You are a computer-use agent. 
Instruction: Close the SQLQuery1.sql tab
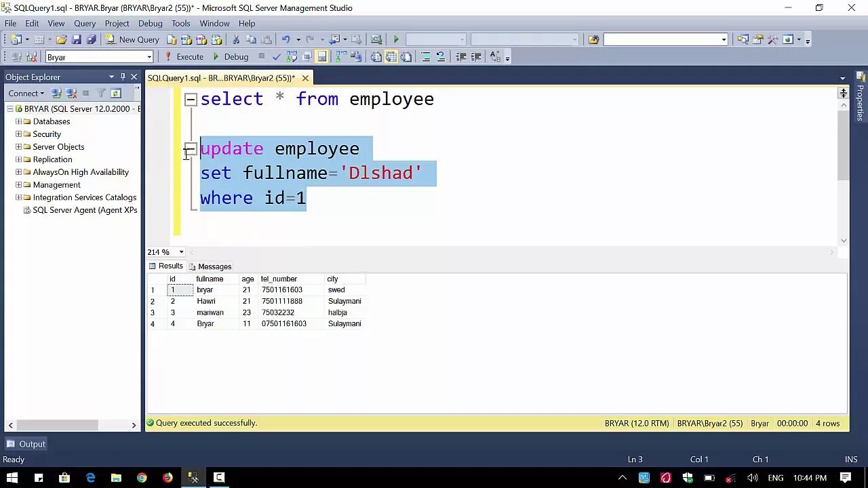click(305, 78)
